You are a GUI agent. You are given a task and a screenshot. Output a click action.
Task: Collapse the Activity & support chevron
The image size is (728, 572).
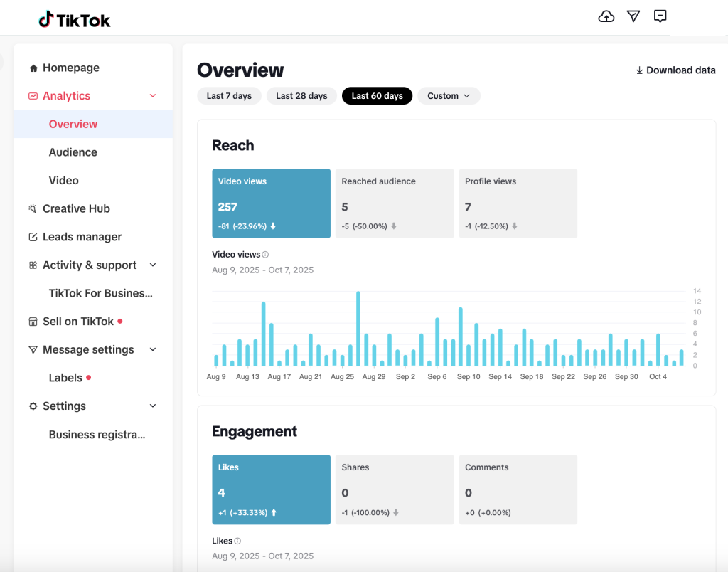[153, 265]
